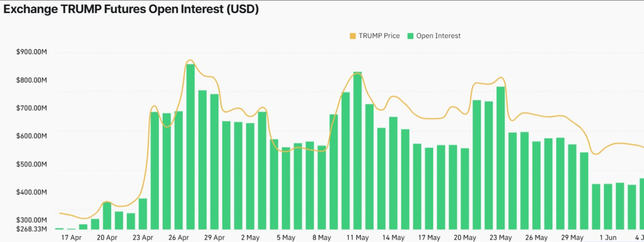Click the Exchange TRUMP Futures Open Interest title
Viewport: 644px width, 242px height.
coord(131,9)
